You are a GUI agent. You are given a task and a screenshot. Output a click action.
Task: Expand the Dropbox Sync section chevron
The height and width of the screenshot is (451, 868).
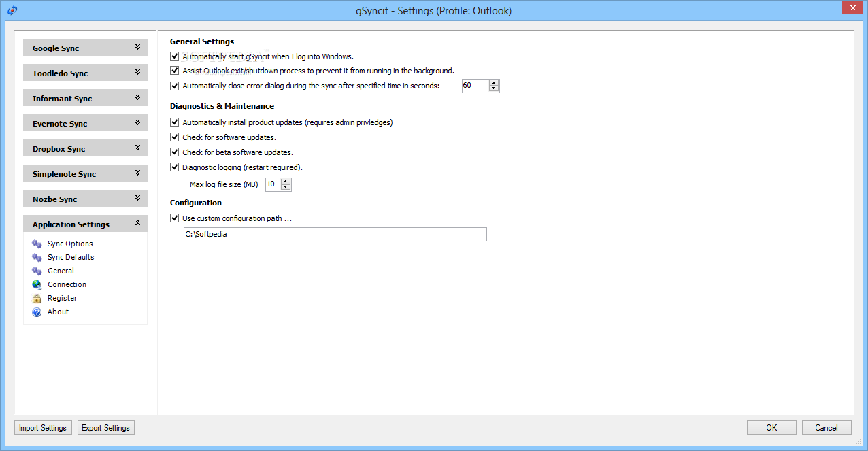click(x=137, y=148)
